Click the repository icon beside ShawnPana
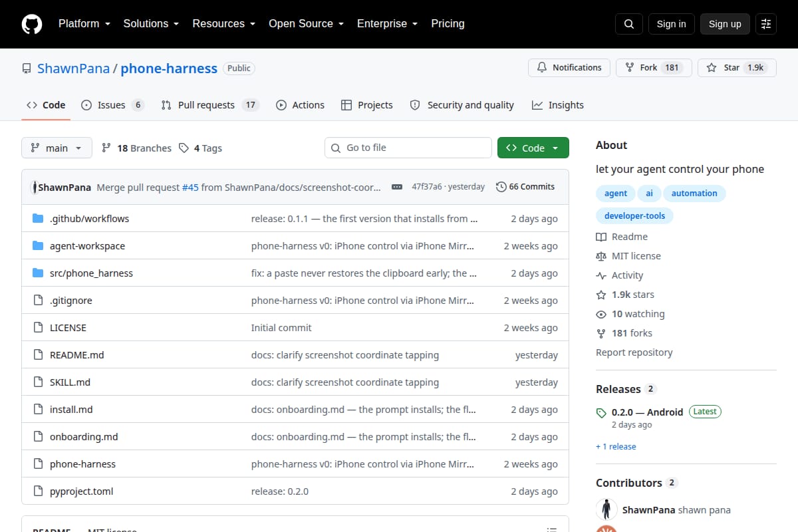 click(x=27, y=68)
